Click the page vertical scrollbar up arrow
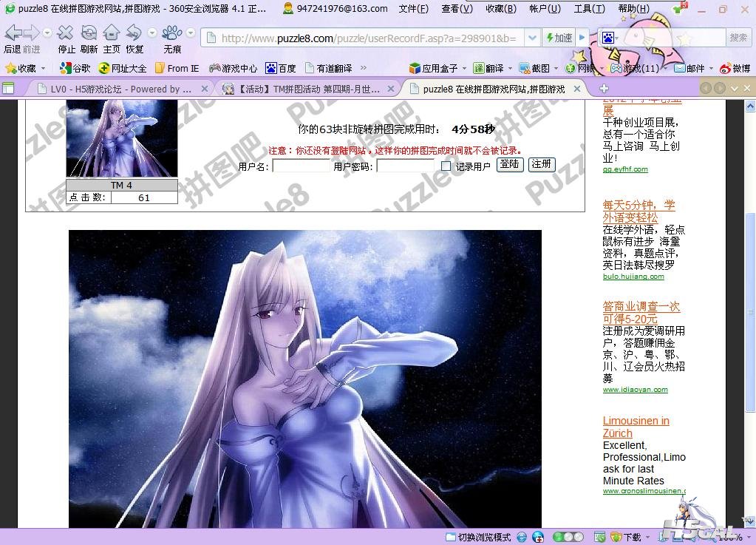Viewport: 756px width, 545px height. (750, 106)
